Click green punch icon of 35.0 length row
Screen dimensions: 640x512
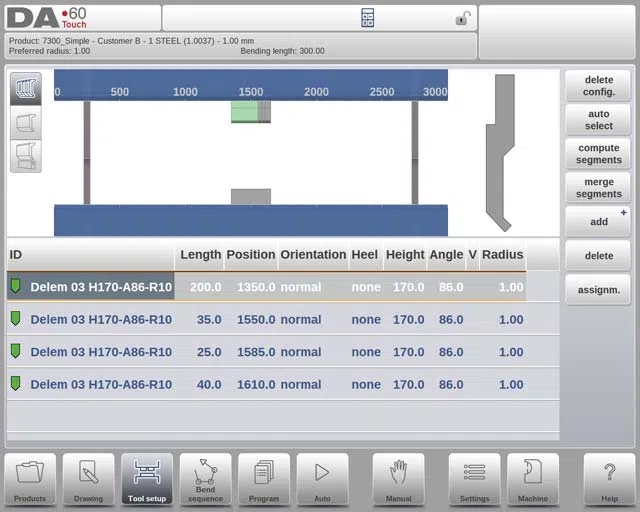[16, 318]
